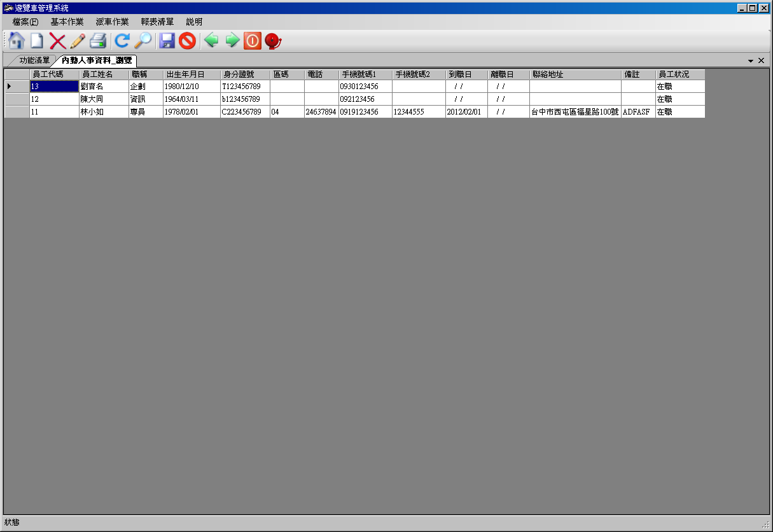Close the current document tab with X

pyautogui.click(x=761, y=60)
